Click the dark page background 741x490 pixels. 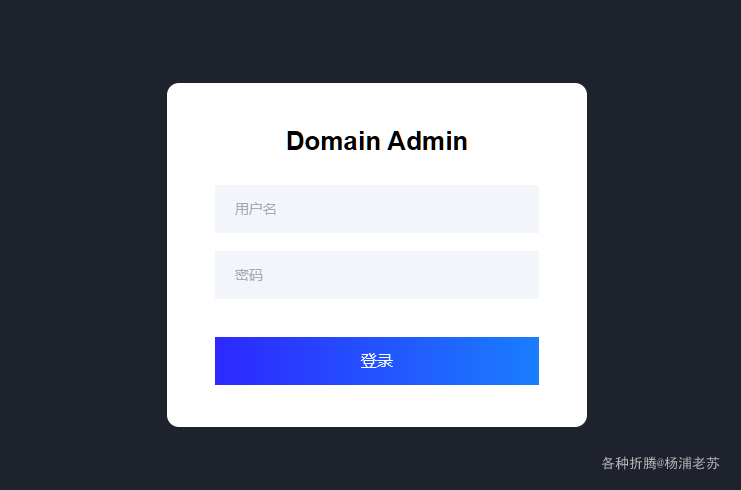(x=80, y=250)
